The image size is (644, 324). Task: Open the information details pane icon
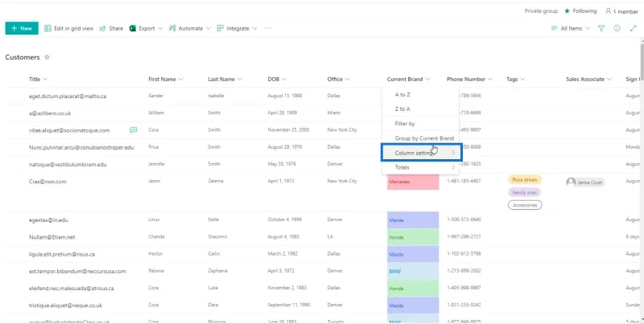coord(617,28)
